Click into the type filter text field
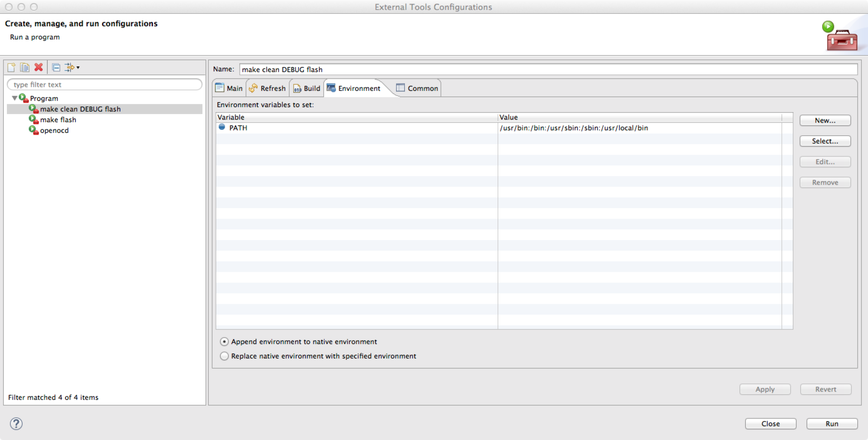 coord(104,85)
